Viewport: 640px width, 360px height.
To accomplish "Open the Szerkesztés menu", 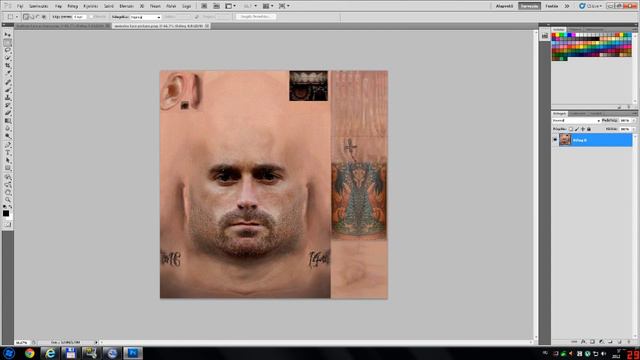I will tap(38, 6).
